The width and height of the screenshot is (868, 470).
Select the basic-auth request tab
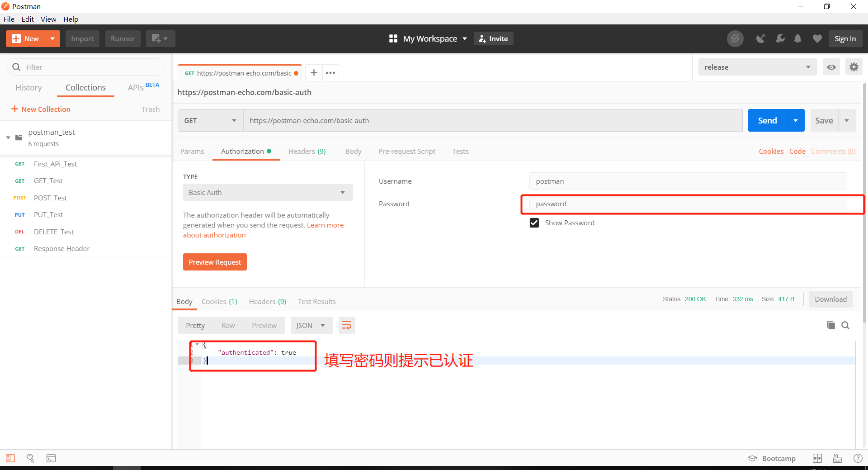pyautogui.click(x=240, y=73)
